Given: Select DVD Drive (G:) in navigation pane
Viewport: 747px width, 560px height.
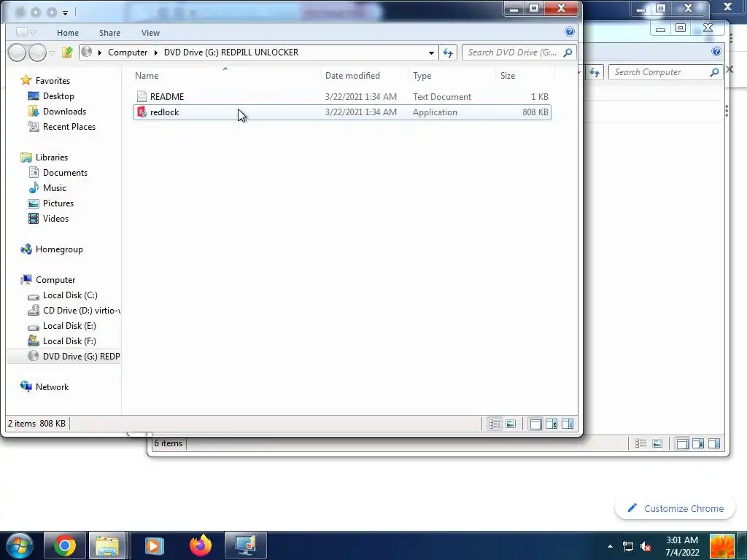Looking at the screenshot, I should pyautogui.click(x=81, y=356).
